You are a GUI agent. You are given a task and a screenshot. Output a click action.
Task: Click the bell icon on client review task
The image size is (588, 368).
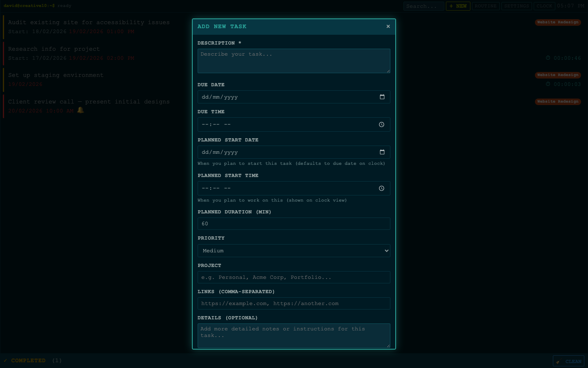click(80, 110)
